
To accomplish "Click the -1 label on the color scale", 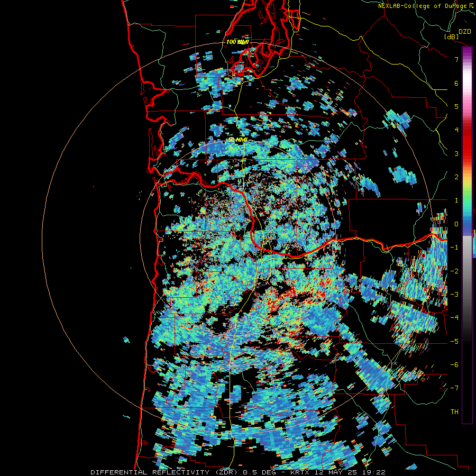I will click(x=454, y=248).
